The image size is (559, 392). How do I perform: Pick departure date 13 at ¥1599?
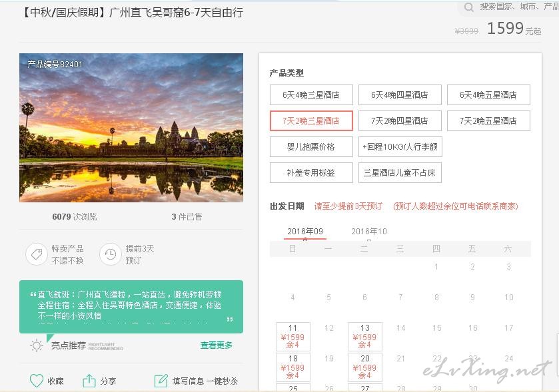tap(365, 337)
